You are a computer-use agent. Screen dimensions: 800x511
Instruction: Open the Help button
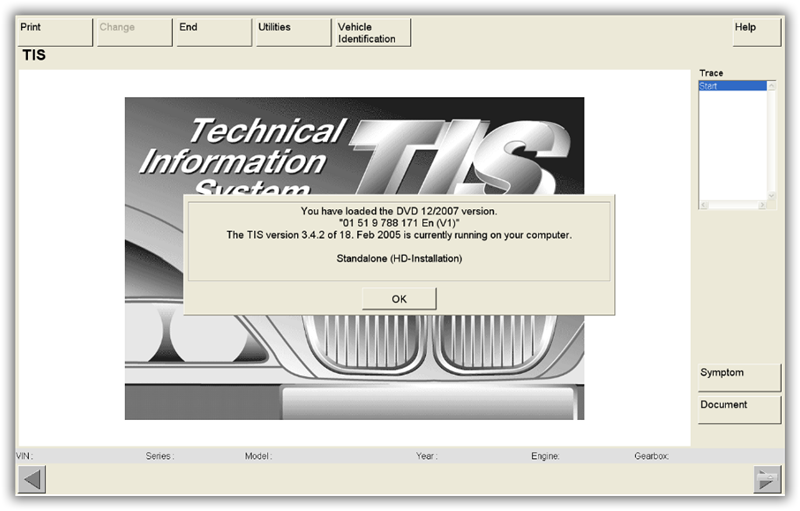(x=757, y=32)
